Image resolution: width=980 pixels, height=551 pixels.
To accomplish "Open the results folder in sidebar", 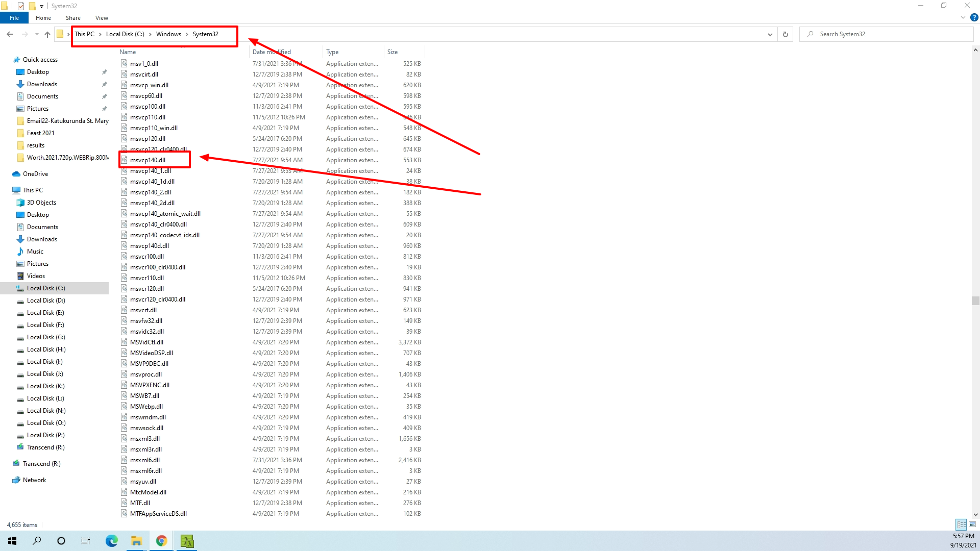I will tap(36, 145).
